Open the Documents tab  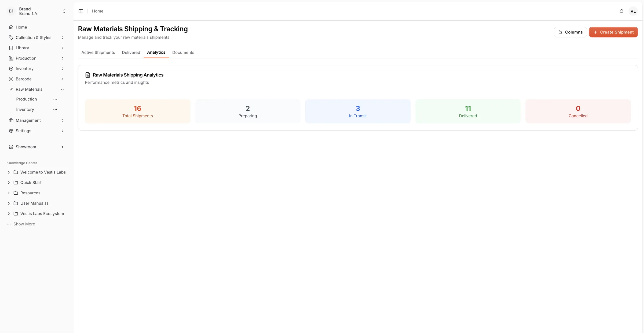pos(183,53)
